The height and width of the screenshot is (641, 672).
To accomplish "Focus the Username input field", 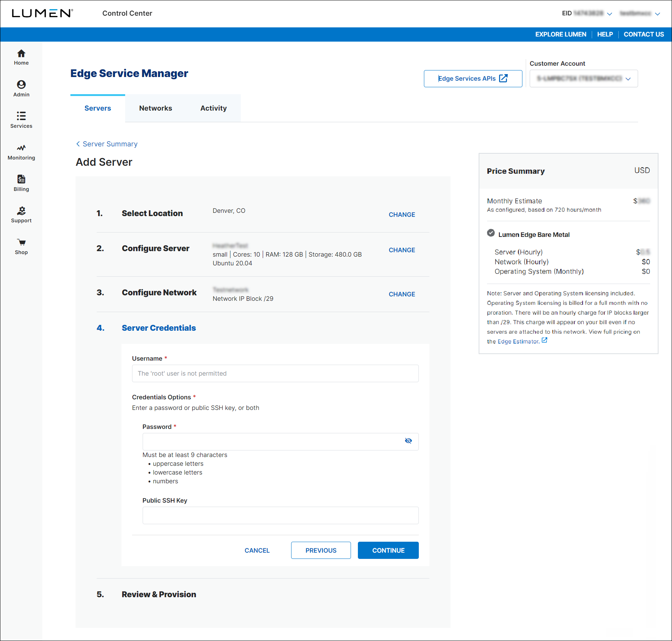I will pos(275,373).
